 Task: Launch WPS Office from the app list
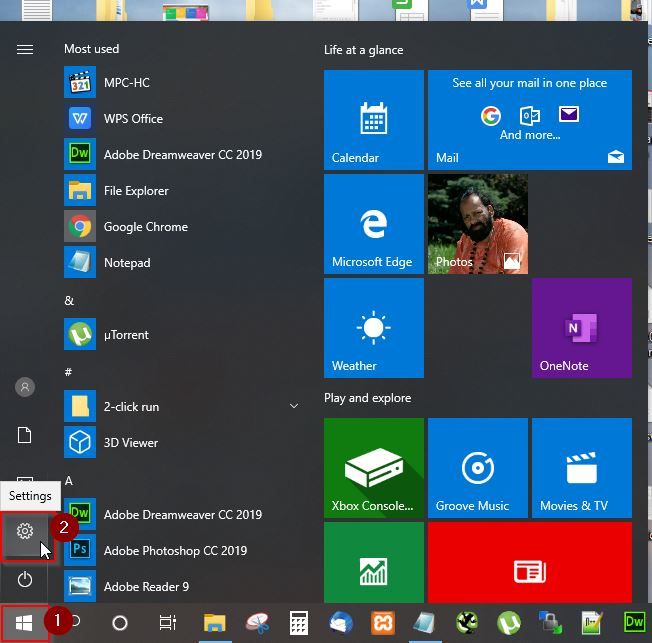coord(183,119)
